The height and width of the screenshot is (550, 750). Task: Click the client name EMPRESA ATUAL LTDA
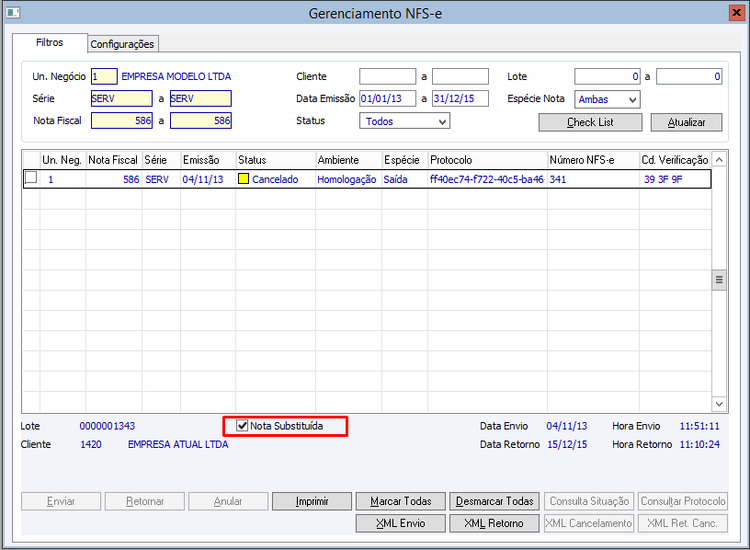[x=178, y=444]
